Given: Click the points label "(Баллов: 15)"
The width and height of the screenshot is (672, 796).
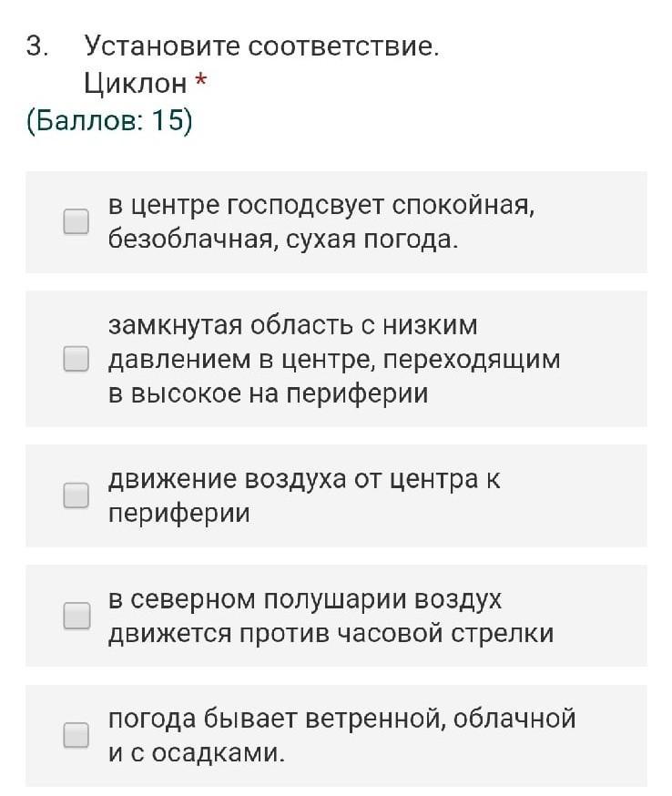Looking at the screenshot, I should 109,120.
